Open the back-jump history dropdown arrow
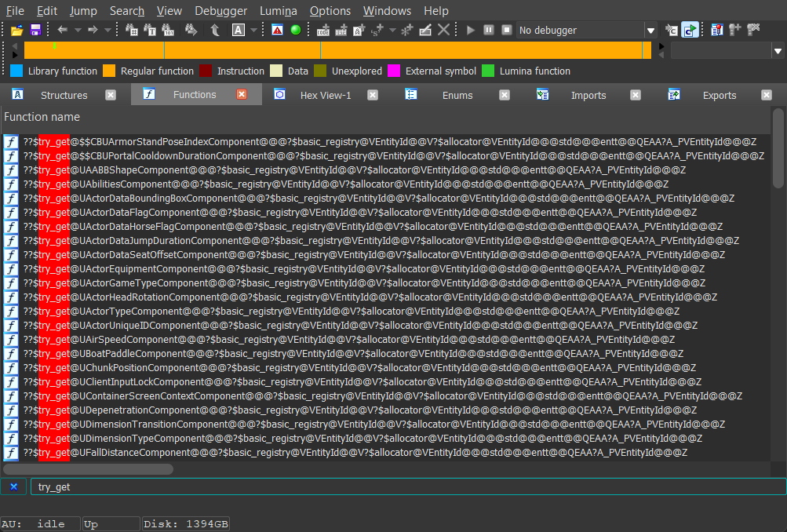787x532 pixels. (x=78, y=30)
